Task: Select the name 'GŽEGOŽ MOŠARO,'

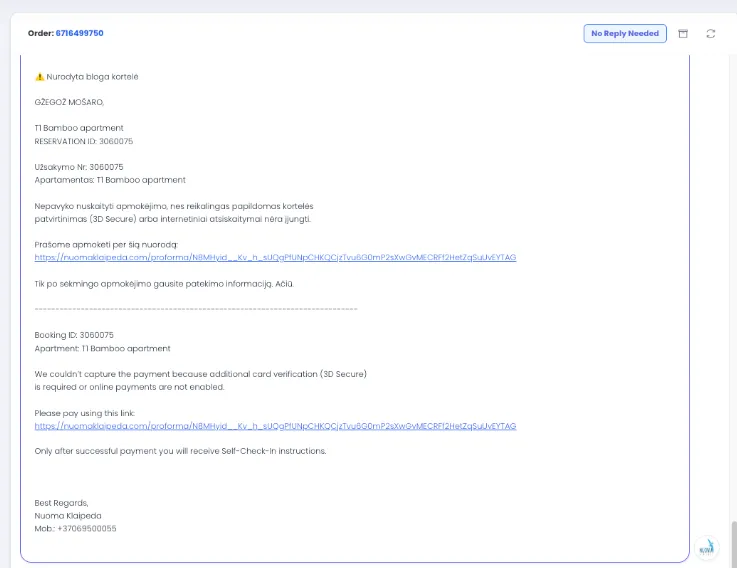Action: pos(69,102)
